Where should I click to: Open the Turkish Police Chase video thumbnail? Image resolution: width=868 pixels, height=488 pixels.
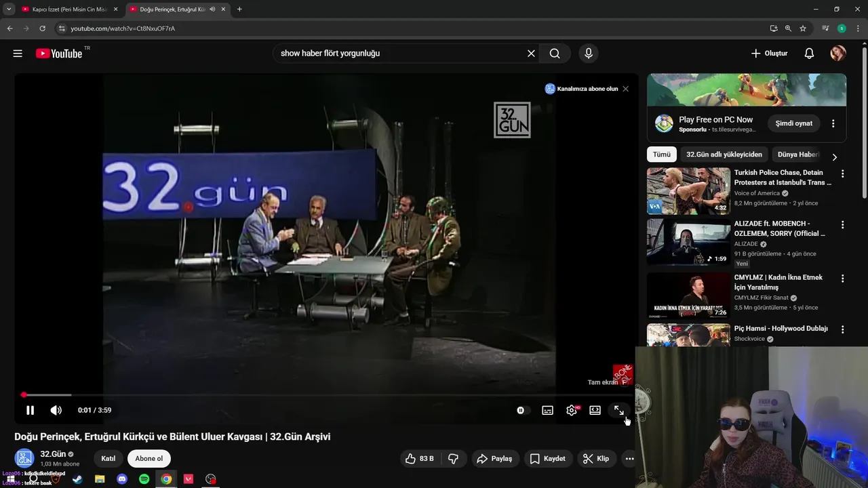pos(688,191)
